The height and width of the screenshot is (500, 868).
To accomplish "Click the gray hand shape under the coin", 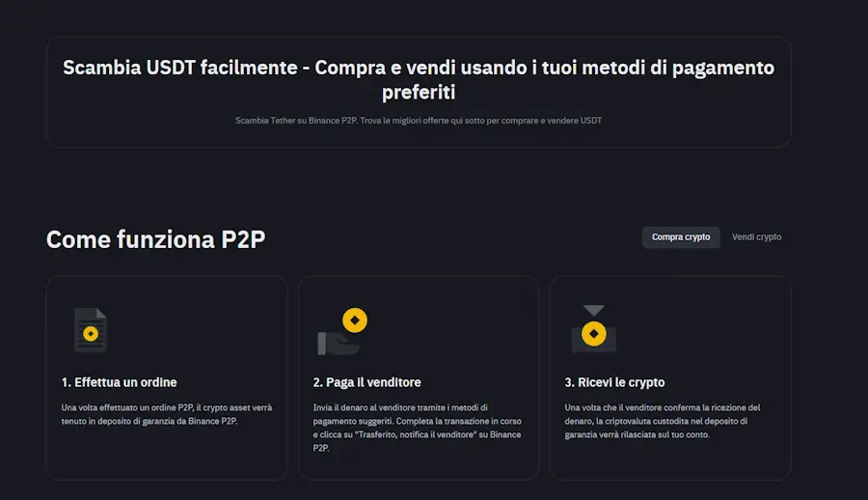I will tap(338, 342).
